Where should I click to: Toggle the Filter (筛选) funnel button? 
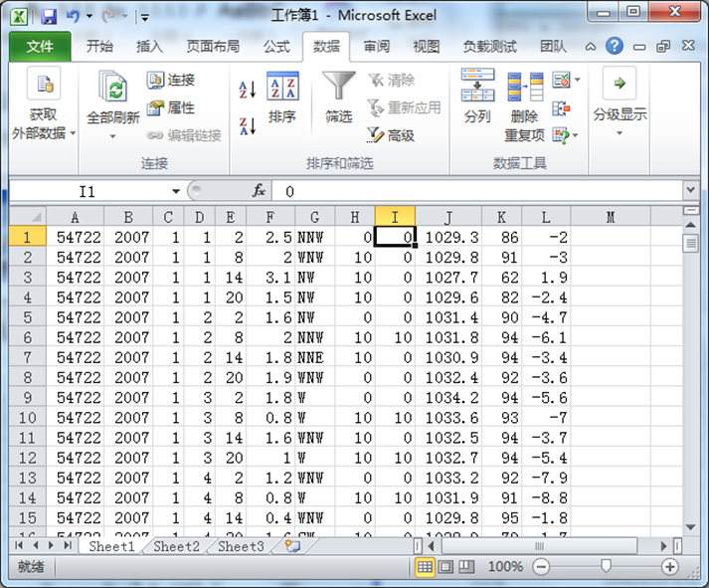click(338, 98)
